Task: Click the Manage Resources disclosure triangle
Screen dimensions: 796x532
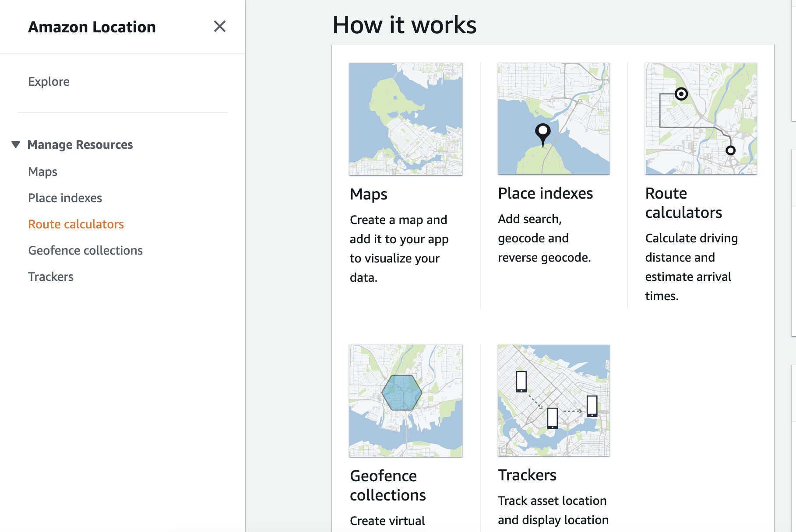Action: (15, 144)
